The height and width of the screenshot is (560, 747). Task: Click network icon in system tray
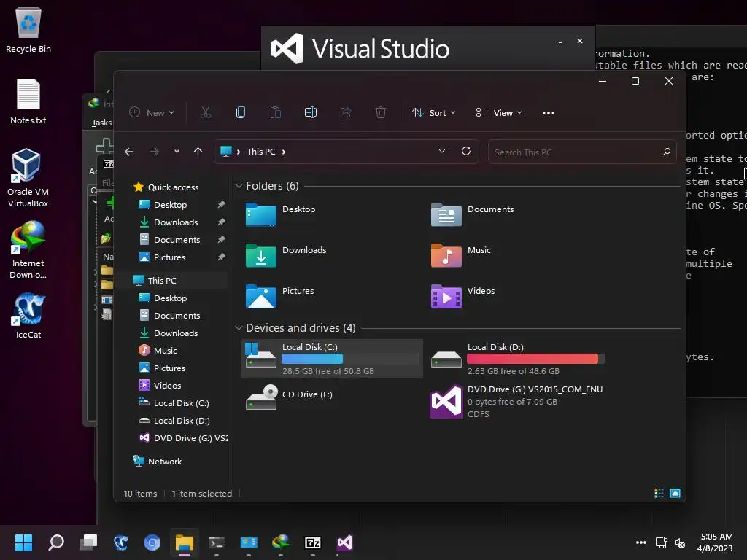click(x=661, y=542)
